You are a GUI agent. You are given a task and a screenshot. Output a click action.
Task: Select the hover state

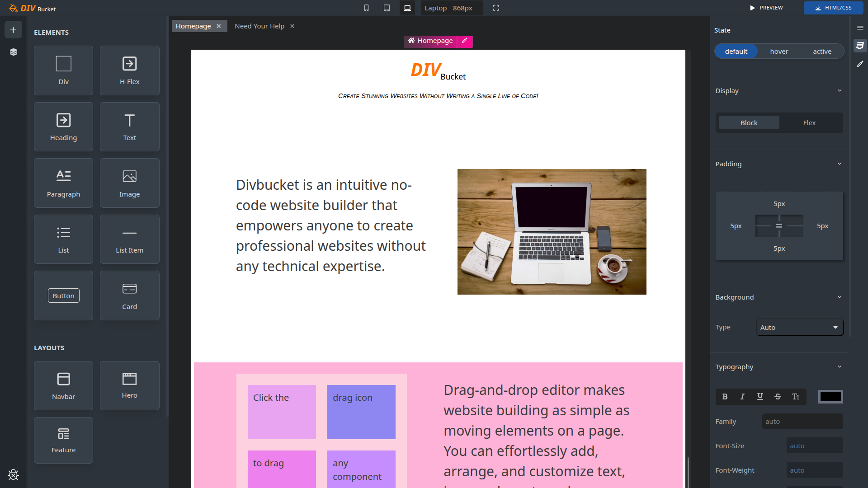click(x=779, y=52)
